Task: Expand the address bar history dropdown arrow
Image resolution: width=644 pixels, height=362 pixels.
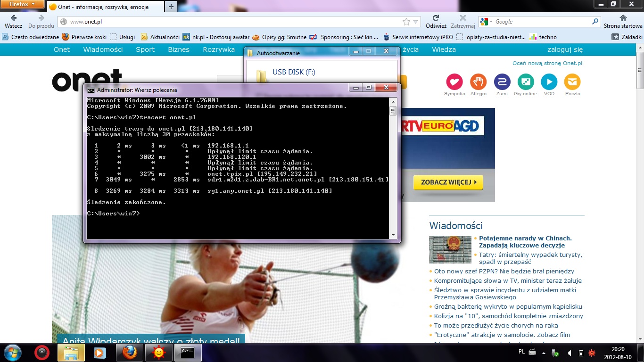Action: [x=416, y=22]
